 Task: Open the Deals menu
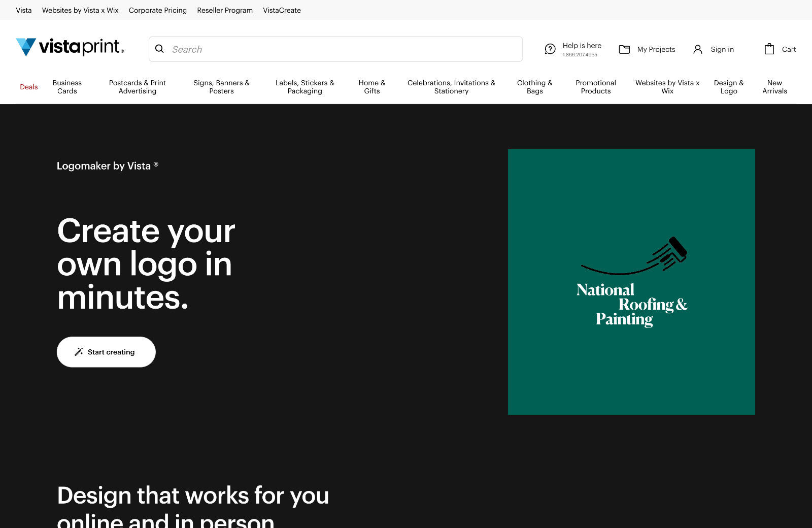(29, 87)
